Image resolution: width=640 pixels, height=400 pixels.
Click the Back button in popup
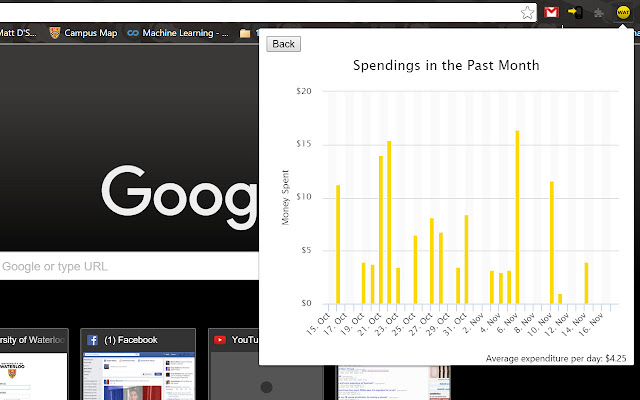[283, 44]
